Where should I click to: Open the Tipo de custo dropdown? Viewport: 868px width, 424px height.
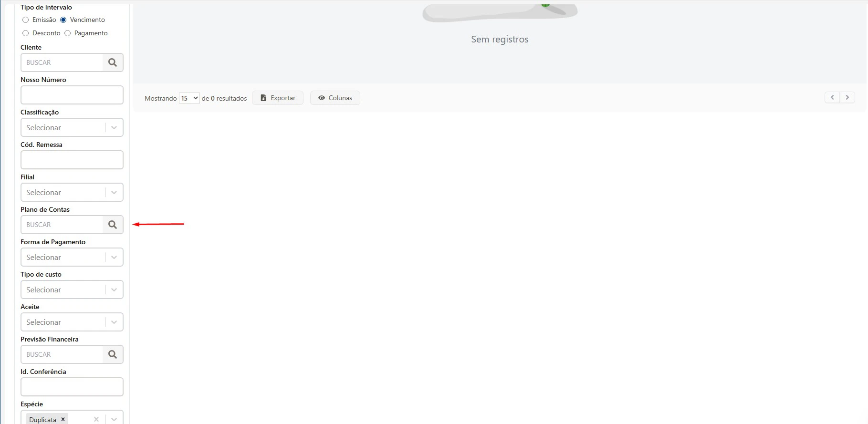tap(72, 290)
